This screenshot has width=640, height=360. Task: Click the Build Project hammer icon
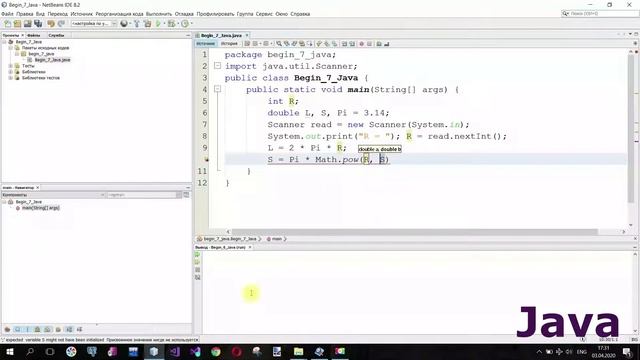point(137,24)
